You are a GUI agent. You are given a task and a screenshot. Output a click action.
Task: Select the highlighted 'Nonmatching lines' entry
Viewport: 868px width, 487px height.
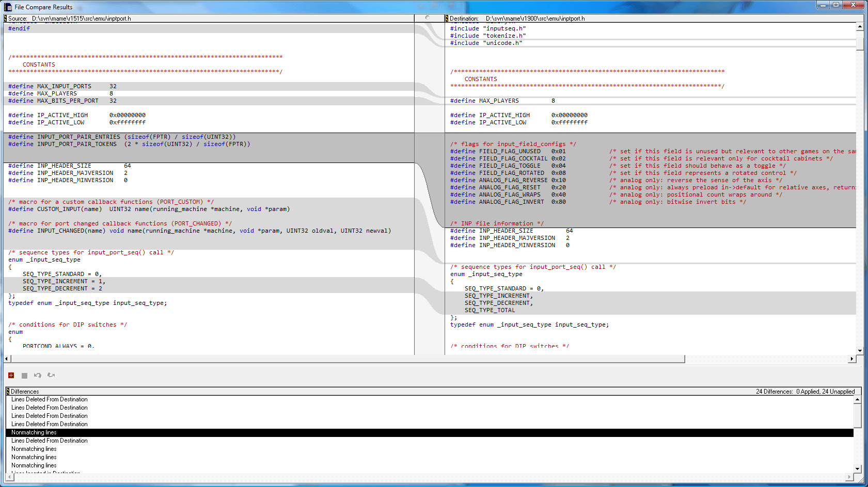(x=34, y=432)
